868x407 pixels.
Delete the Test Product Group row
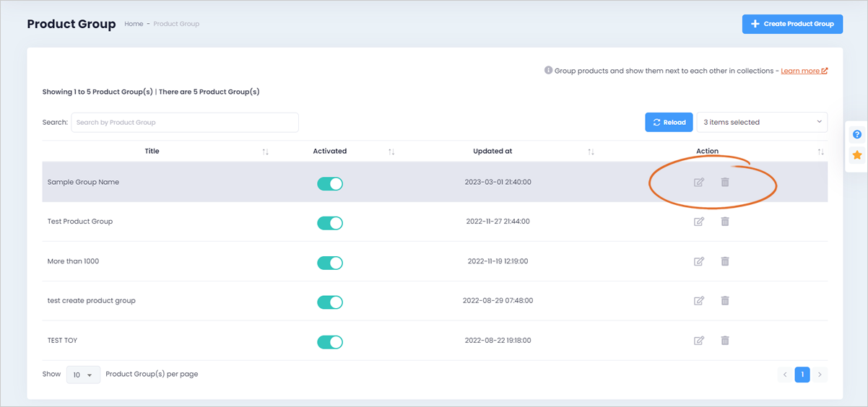point(725,222)
